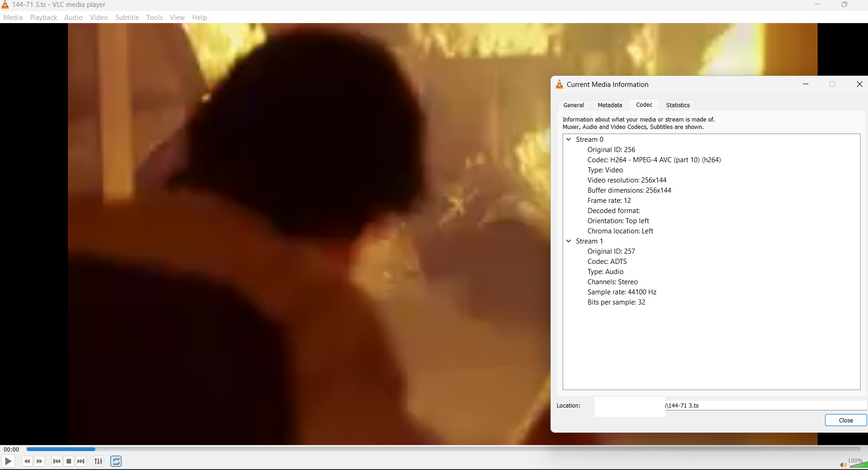Select 'Type: Audio' row
Screen dimensions: 868x470
(x=605, y=272)
